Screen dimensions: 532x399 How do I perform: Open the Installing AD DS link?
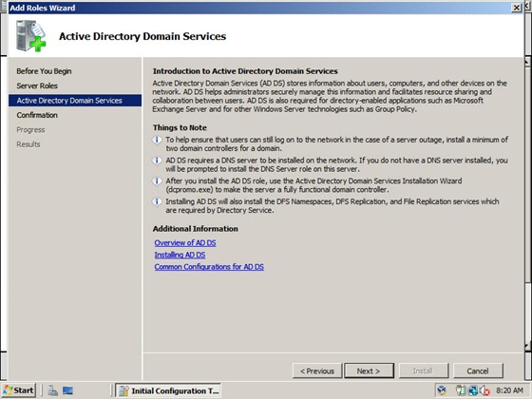coord(180,255)
